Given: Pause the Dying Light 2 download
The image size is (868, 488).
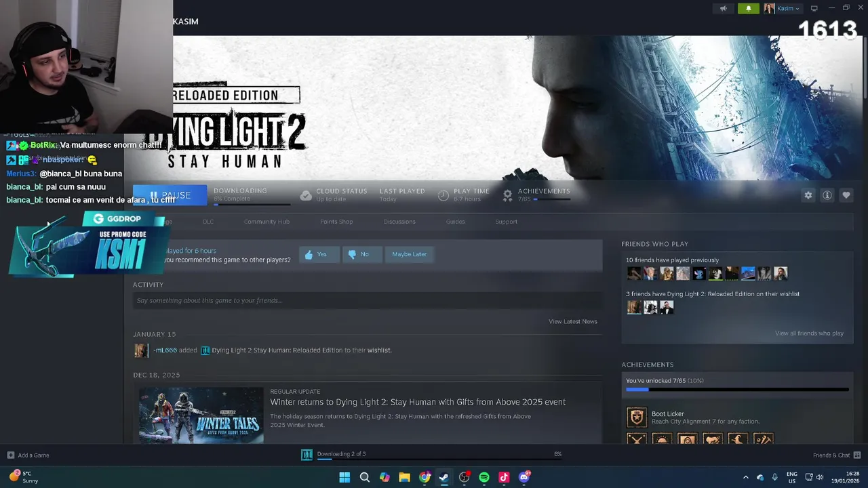Looking at the screenshot, I should point(170,195).
